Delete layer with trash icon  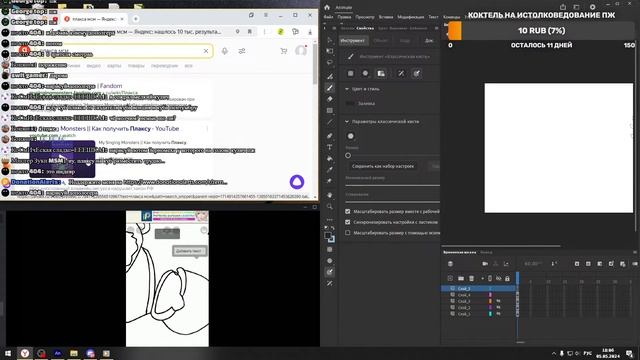pos(471,278)
